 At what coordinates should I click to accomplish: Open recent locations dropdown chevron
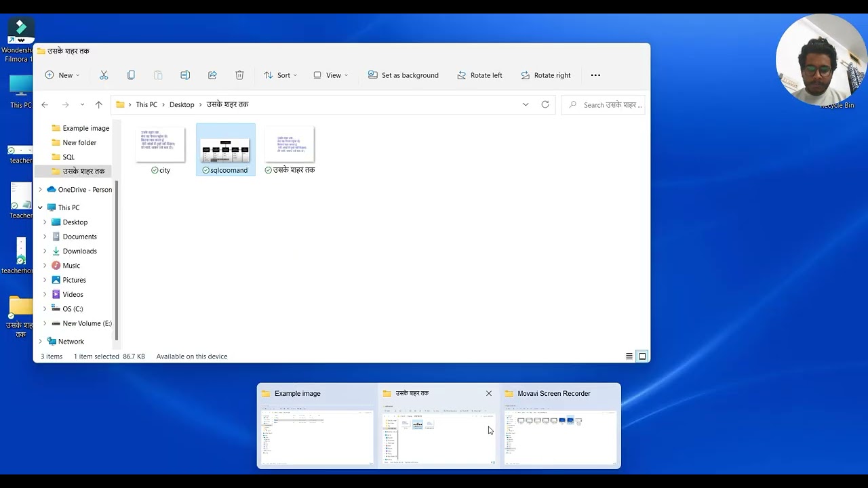pyautogui.click(x=82, y=104)
